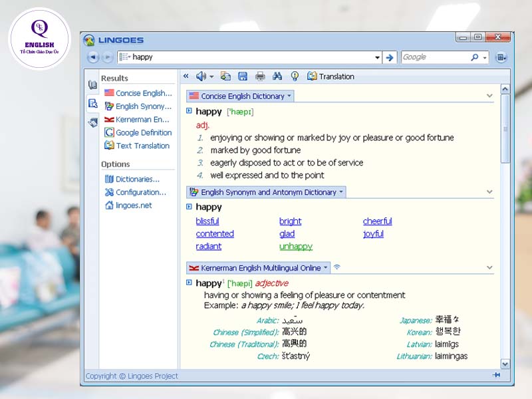Save the entry with the floppy icon

[x=243, y=76]
